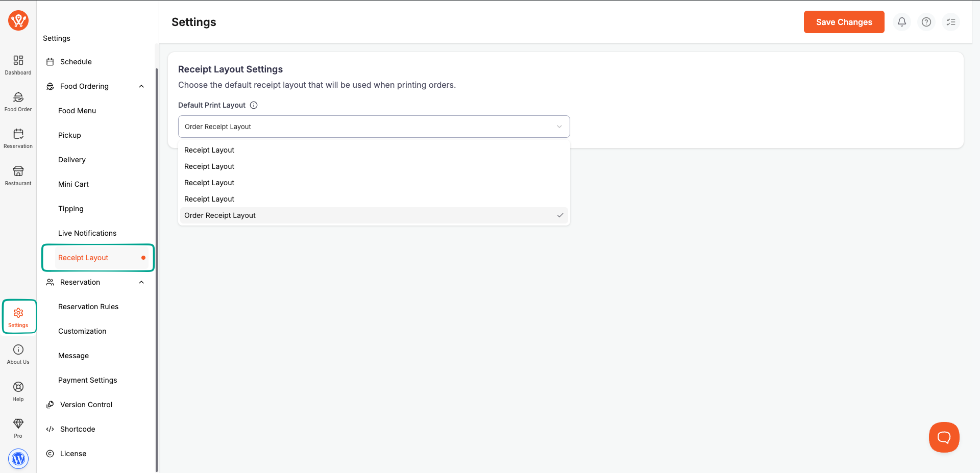Click the Save Changes button

pyautogui.click(x=844, y=22)
